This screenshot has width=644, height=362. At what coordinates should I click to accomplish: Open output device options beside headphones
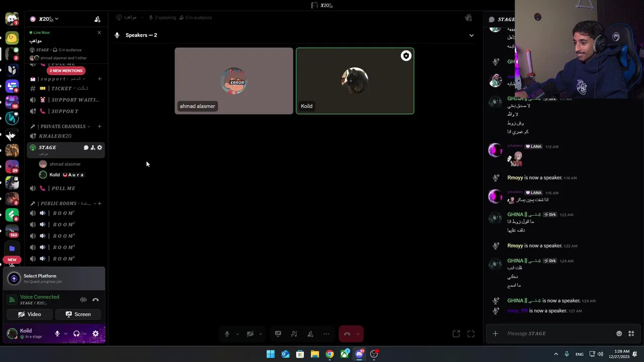pos(85,334)
